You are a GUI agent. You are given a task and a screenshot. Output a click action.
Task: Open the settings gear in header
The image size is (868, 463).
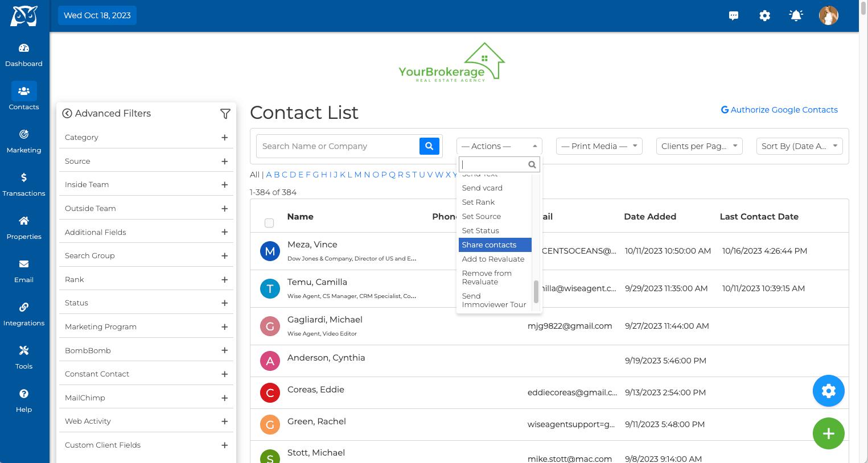click(x=765, y=15)
